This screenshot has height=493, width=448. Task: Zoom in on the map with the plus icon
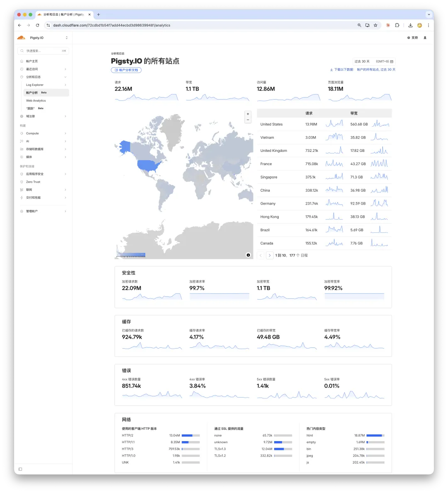pyautogui.click(x=248, y=113)
